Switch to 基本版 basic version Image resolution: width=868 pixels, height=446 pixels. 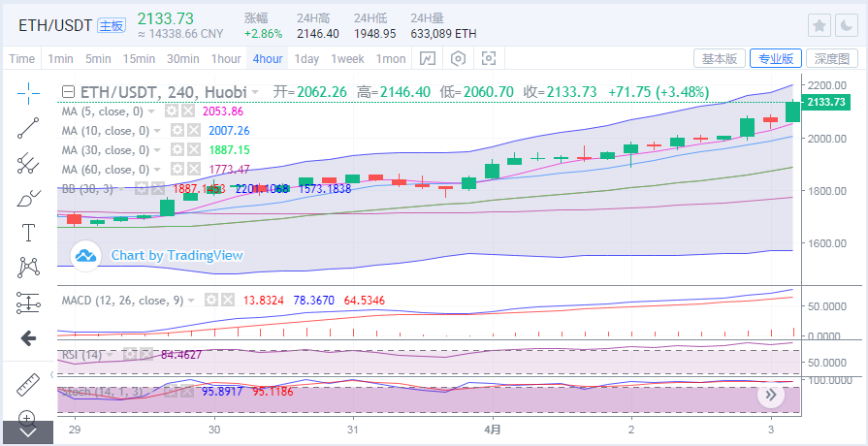(x=720, y=58)
